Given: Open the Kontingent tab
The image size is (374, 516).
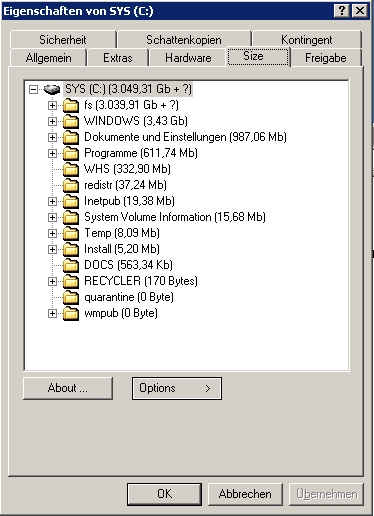Looking at the screenshot, I should (x=307, y=40).
